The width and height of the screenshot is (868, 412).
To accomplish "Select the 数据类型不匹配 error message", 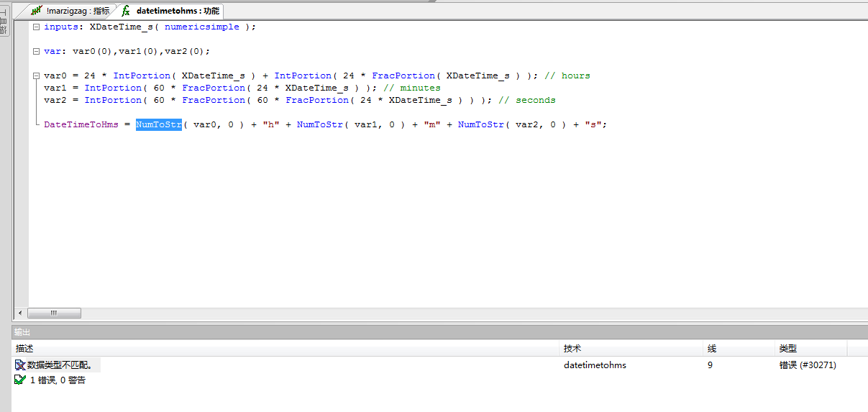I will click(60, 365).
